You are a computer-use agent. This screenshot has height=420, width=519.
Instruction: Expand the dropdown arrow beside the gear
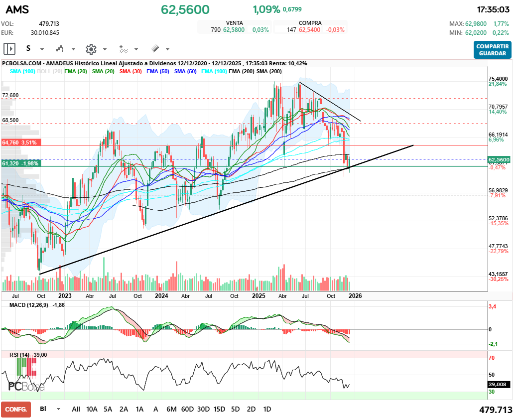105,49
